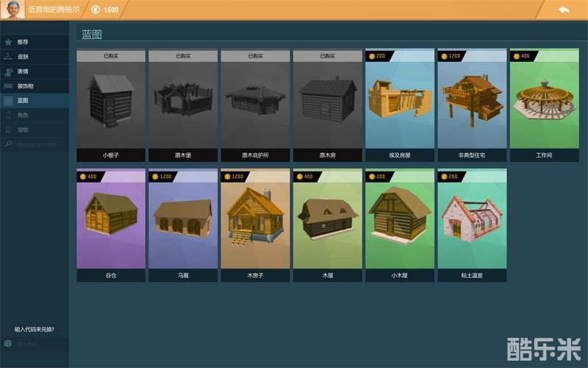Click the magnifier search icon in the sidebar
588x368 pixels.
[8, 145]
